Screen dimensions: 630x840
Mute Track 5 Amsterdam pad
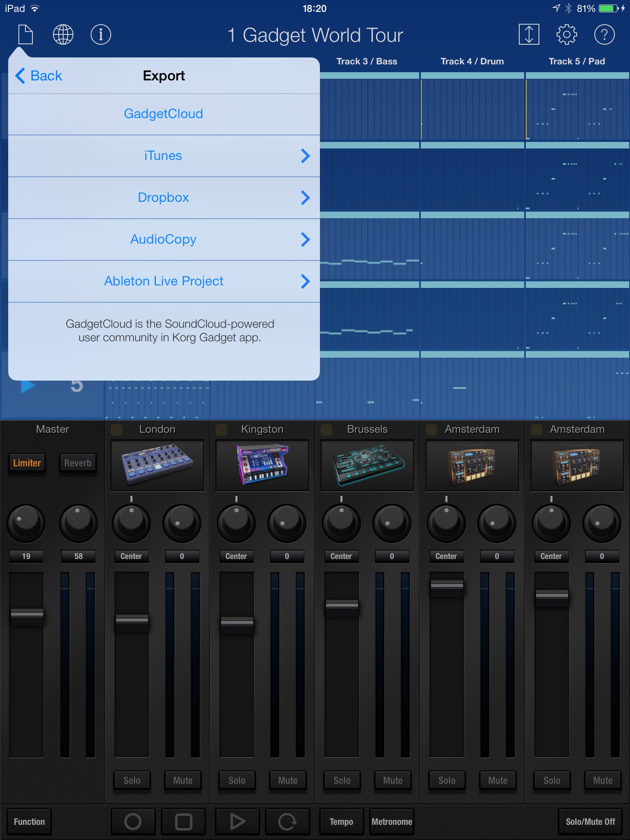point(603,781)
